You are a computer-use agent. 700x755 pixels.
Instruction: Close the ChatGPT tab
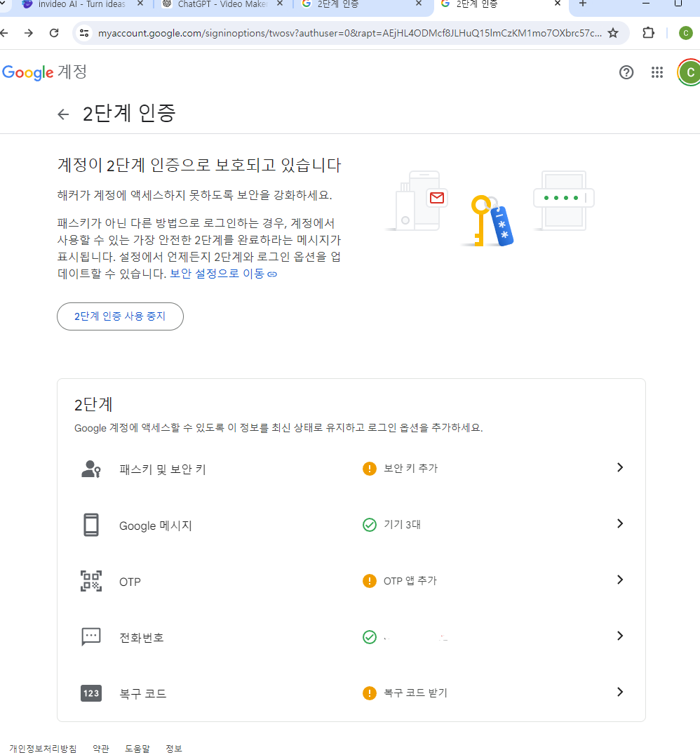[280, 4]
